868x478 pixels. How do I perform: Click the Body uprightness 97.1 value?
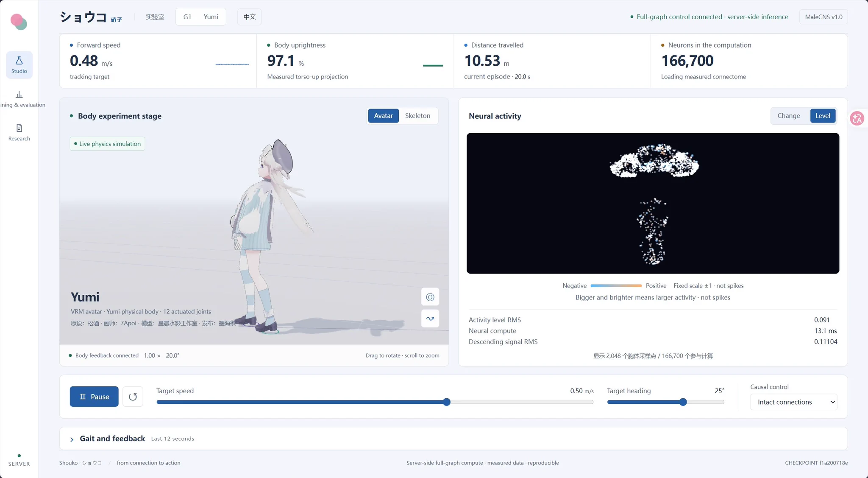click(281, 61)
